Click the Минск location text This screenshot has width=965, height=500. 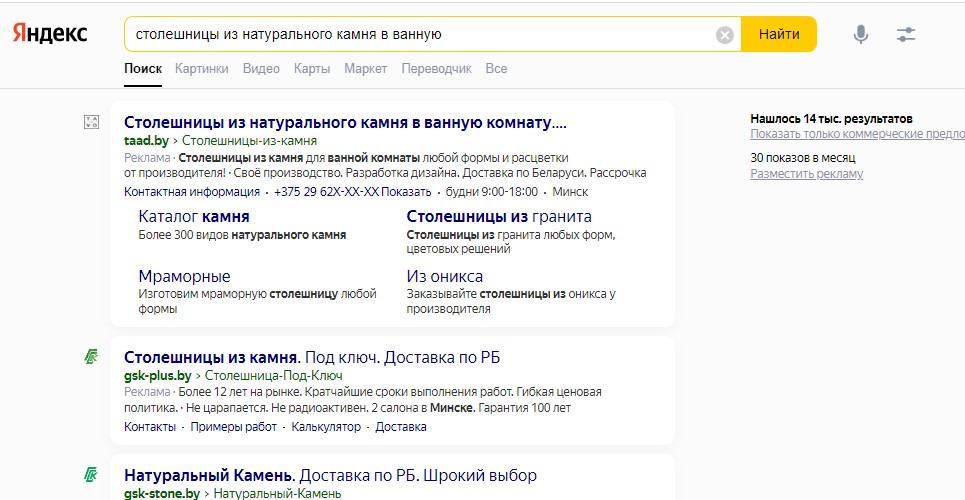(570, 192)
